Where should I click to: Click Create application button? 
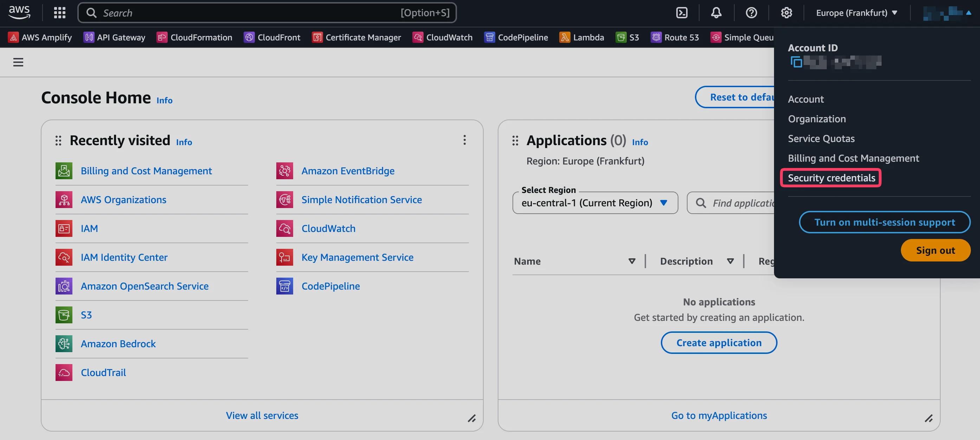(718, 343)
